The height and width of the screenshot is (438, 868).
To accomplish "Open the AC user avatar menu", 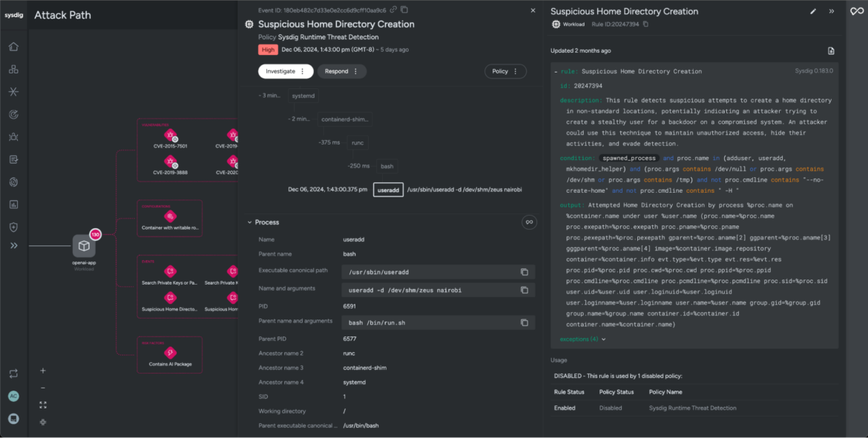I will point(13,396).
